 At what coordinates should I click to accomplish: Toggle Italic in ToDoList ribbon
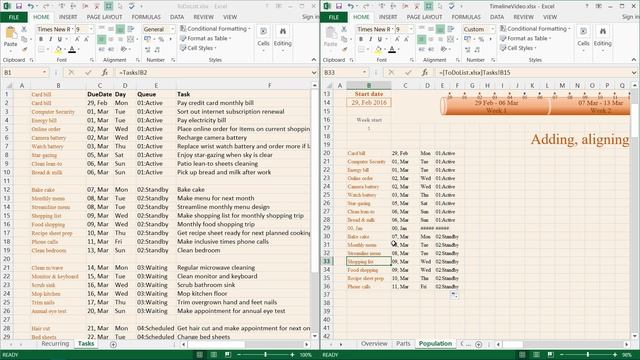click(x=50, y=39)
